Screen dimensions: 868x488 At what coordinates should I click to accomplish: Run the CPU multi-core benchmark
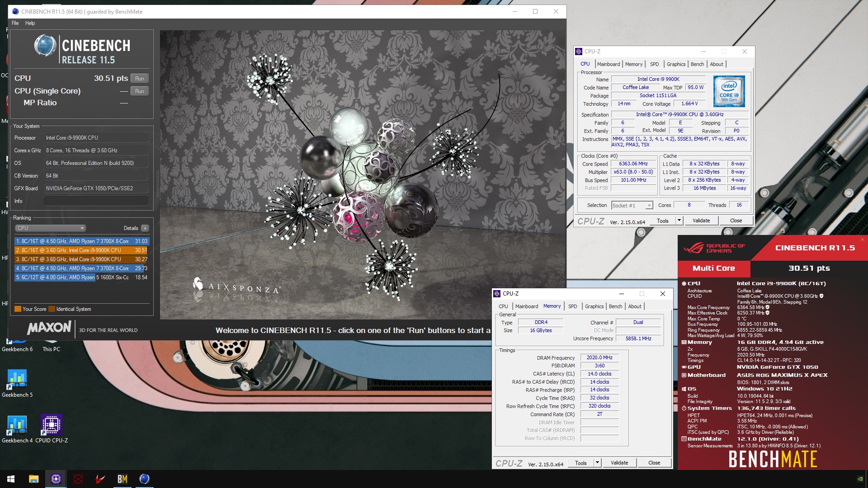140,79
